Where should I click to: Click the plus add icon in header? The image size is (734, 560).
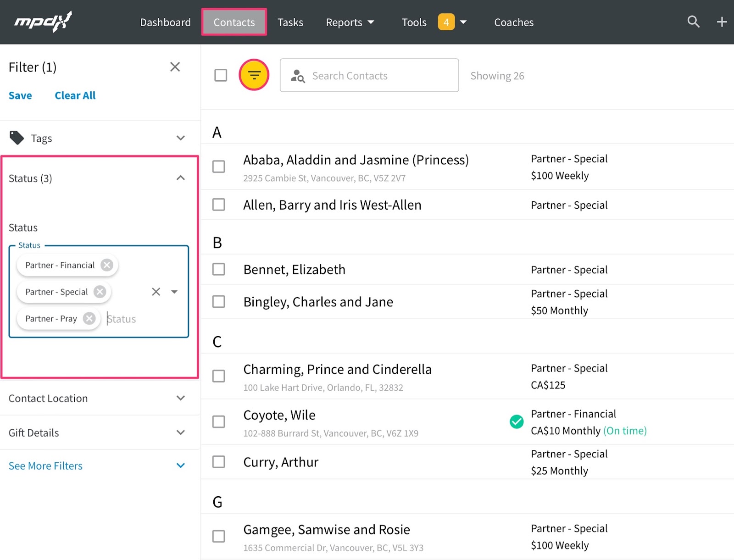tap(722, 22)
